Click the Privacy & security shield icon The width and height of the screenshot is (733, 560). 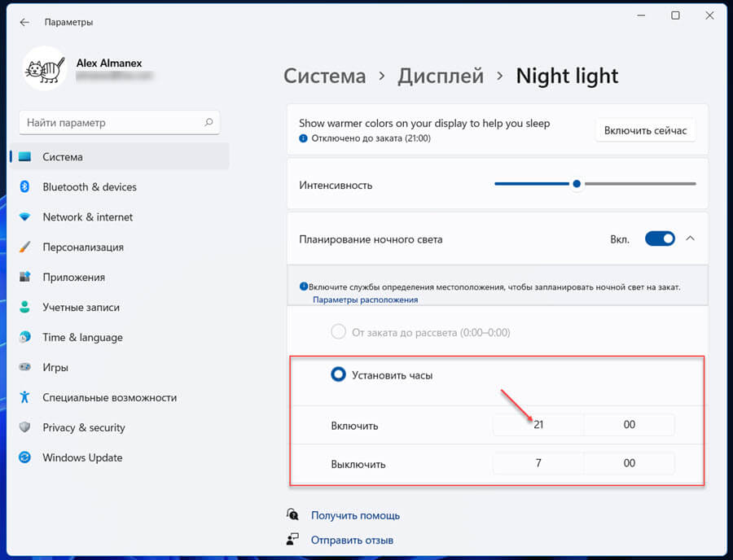pyautogui.click(x=24, y=427)
